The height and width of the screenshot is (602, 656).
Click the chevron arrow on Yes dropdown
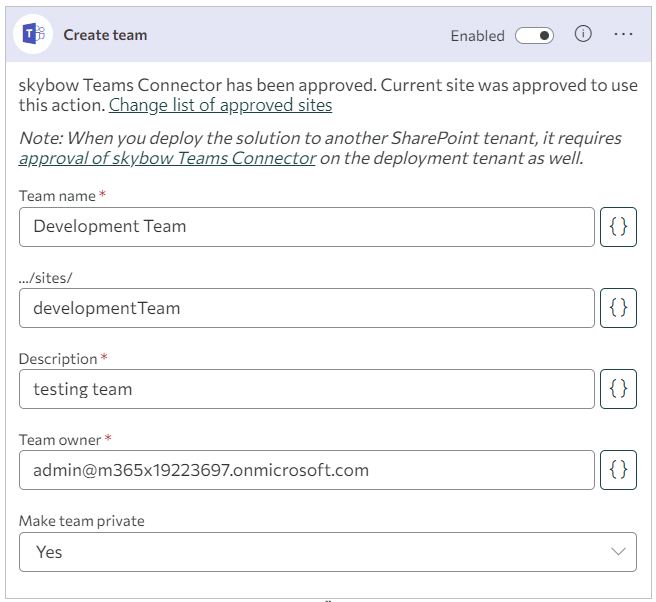(x=618, y=551)
